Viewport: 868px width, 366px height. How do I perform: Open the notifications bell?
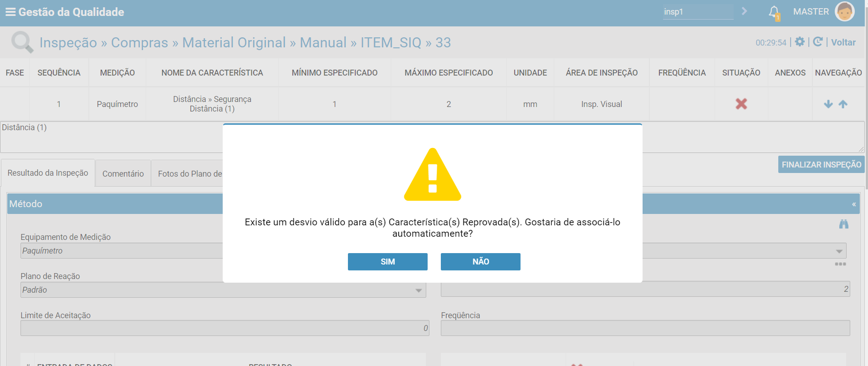(x=774, y=12)
